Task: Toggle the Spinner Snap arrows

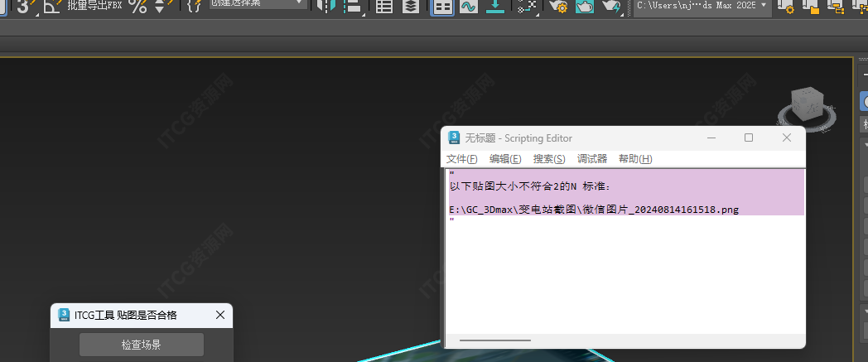Action: pos(162,7)
